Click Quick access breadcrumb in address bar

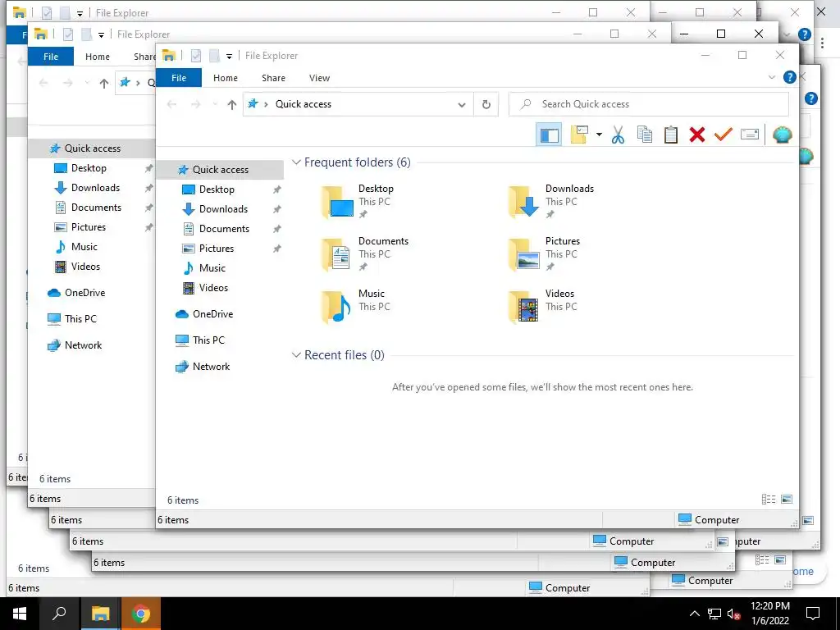(304, 104)
